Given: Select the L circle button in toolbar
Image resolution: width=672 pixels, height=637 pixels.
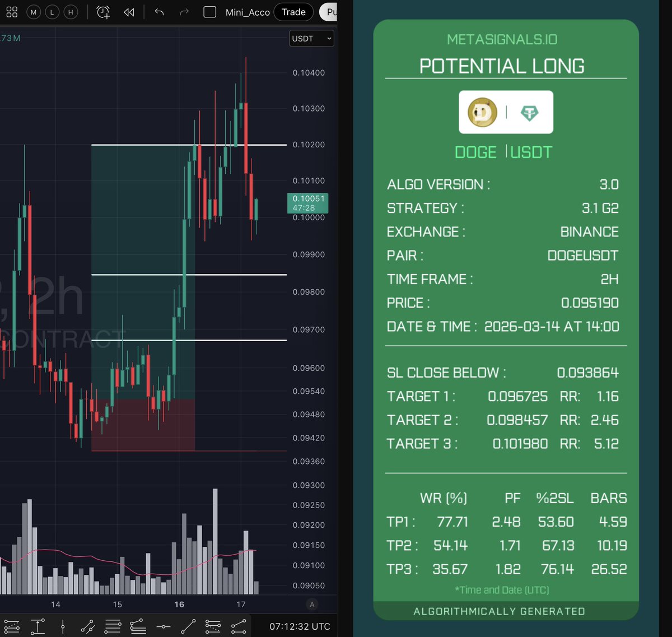Looking at the screenshot, I should (52, 12).
